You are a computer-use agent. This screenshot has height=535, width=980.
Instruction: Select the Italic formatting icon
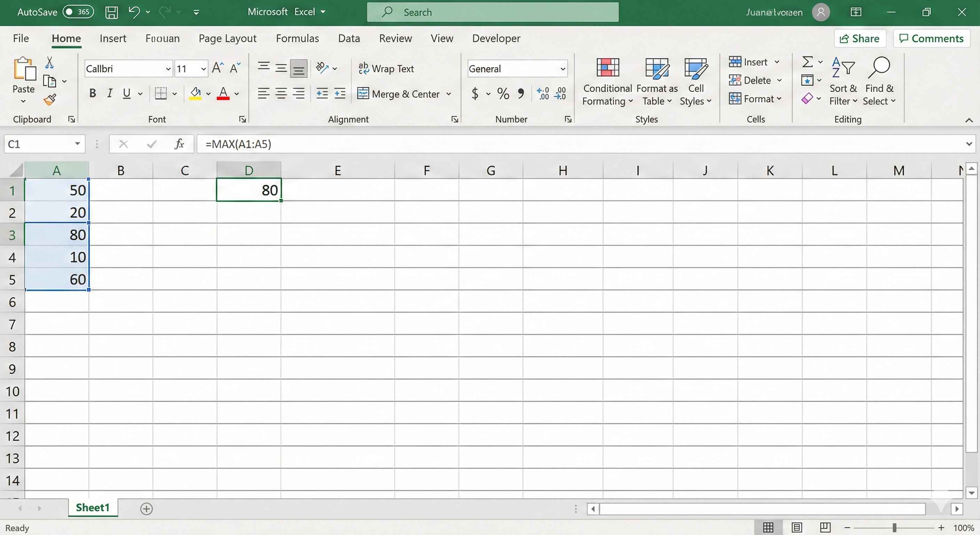click(x=110, y=93)
